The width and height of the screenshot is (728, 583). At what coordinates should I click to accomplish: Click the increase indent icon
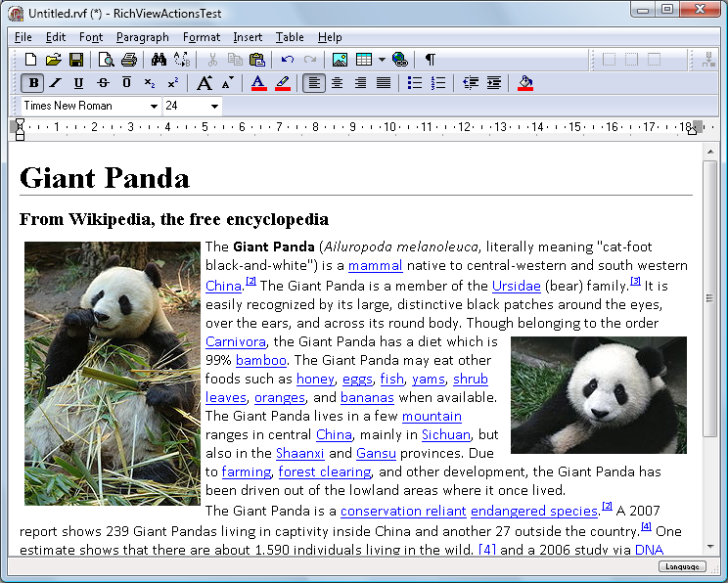click(x=494, y=83)
